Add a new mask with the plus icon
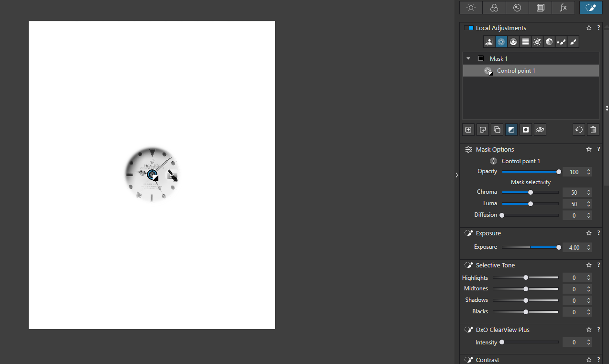 point(468,130)
